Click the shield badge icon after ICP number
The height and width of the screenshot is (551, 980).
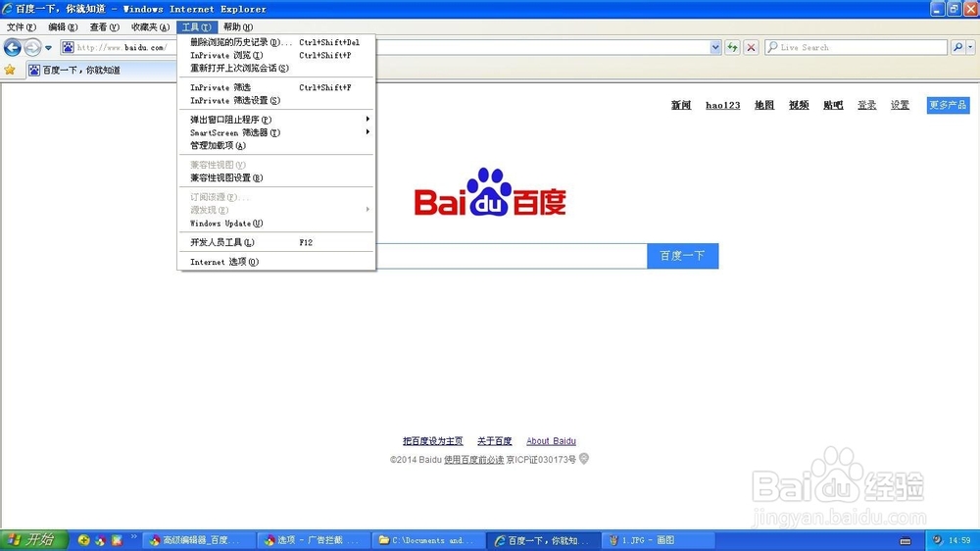(584, 459)
